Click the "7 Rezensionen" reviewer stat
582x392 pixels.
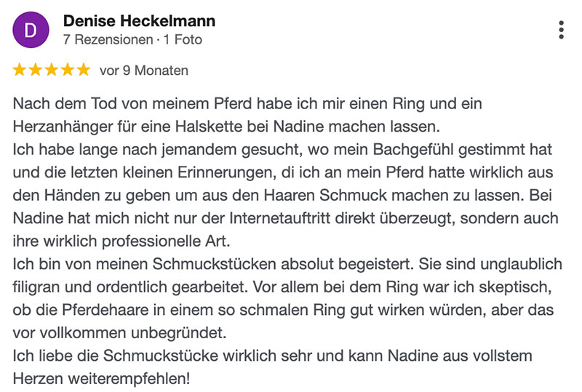104,39
